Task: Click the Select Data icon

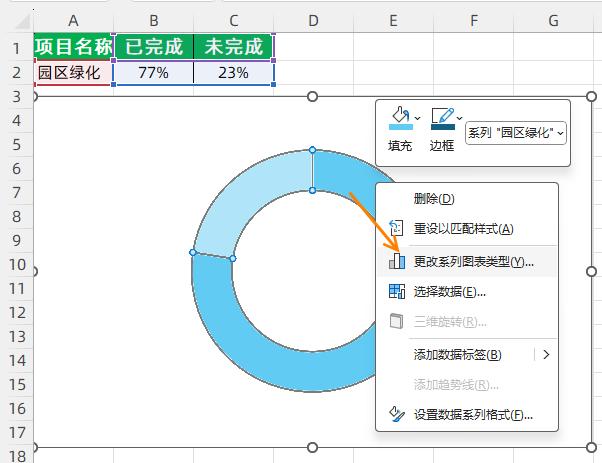Action: [x=396, y=291]
